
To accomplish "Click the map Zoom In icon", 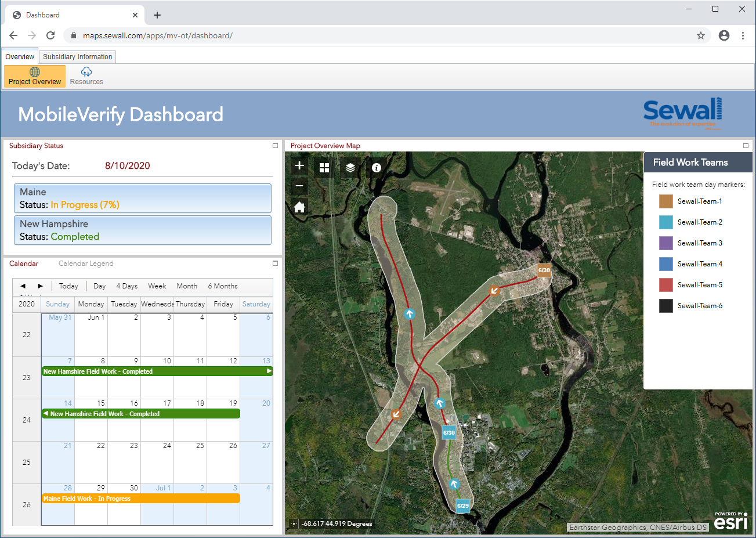I will (x=299, y=165).
